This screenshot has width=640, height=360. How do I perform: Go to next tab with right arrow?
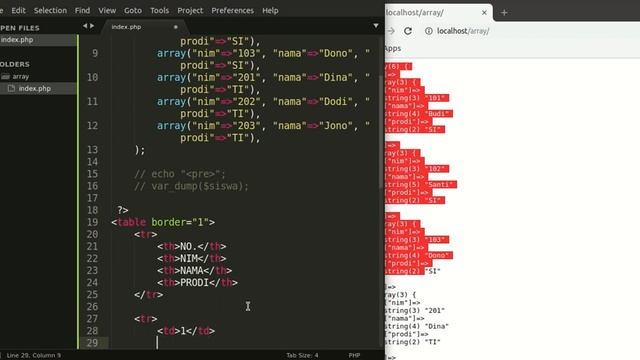(x=92, y=26)
